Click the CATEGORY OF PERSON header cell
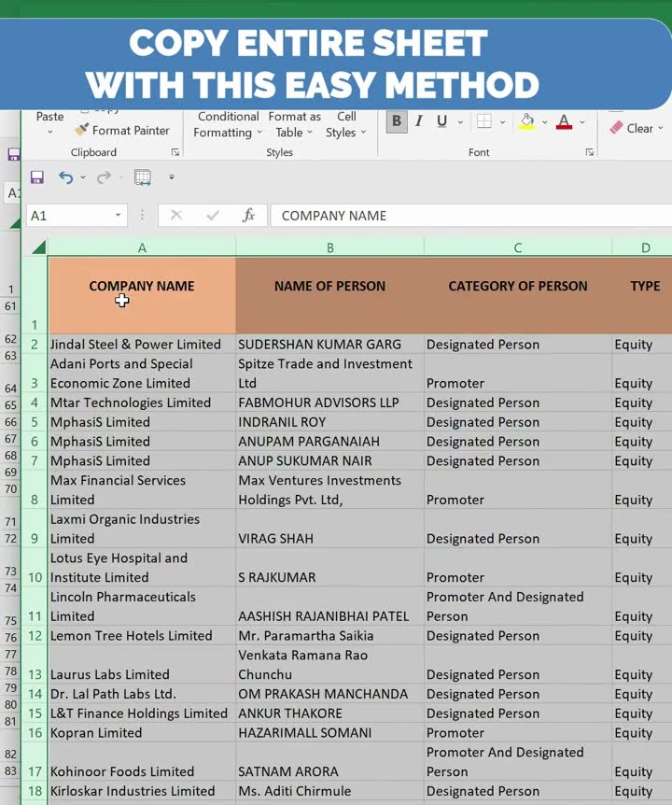This screenshot has width=672, height=805. click(x=518, y=296)
